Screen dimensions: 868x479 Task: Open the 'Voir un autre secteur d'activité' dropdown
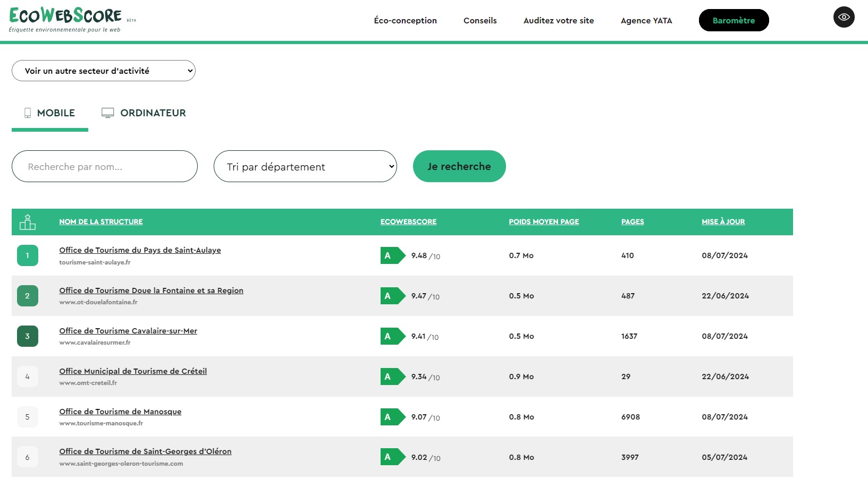point(104,71)
